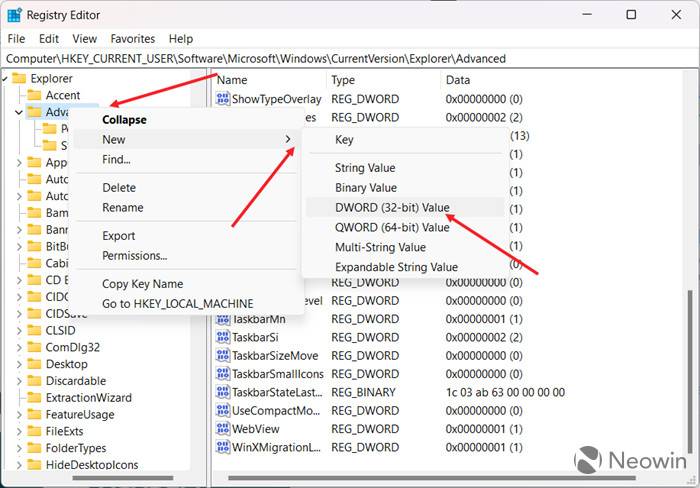Click the Registry Editor app icon in title bar

pos(14,15)
